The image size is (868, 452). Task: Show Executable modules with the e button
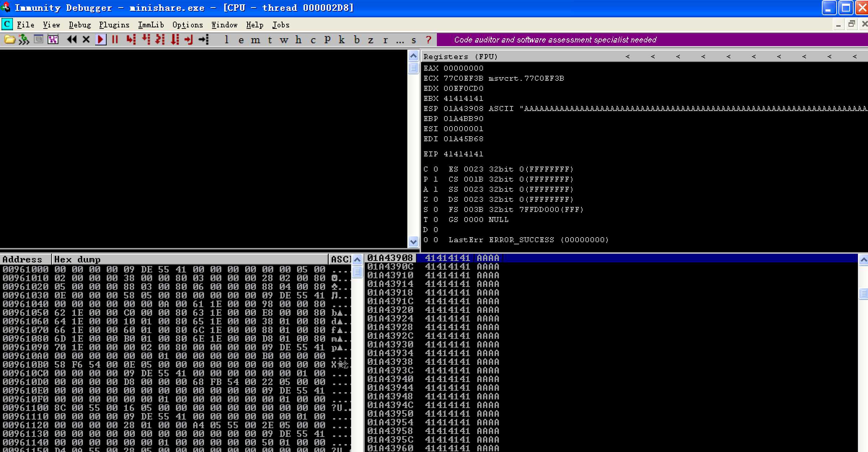[241, 40]
